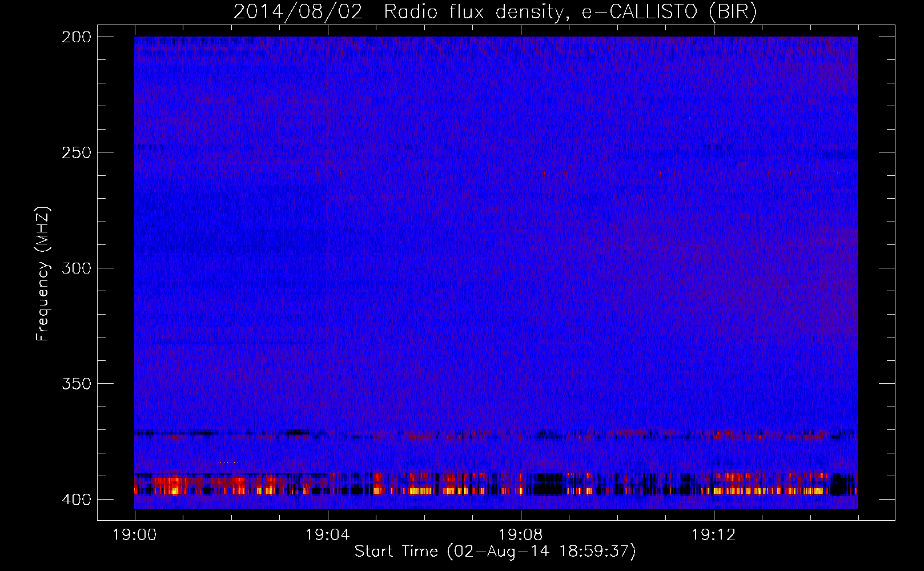Click the 19:08 time tick label
This screenshot has width=924, height=571.
(x=521, y=534)
